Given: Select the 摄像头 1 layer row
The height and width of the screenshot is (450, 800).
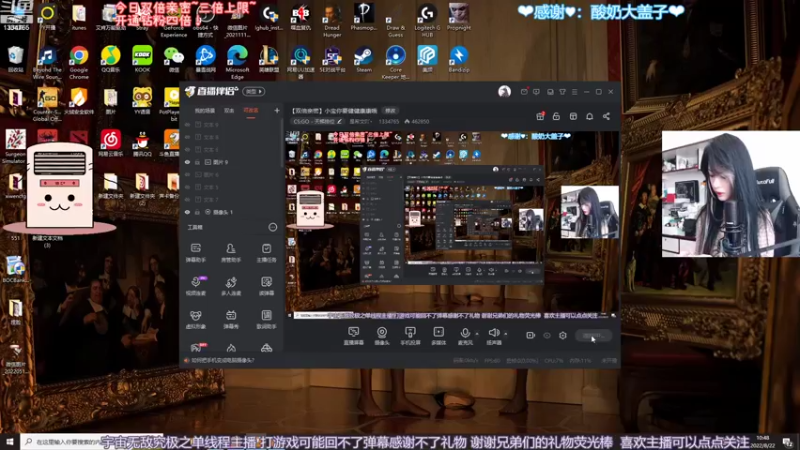Looking at the screenshot, I should pyautogui.click(x=232, y=212).
